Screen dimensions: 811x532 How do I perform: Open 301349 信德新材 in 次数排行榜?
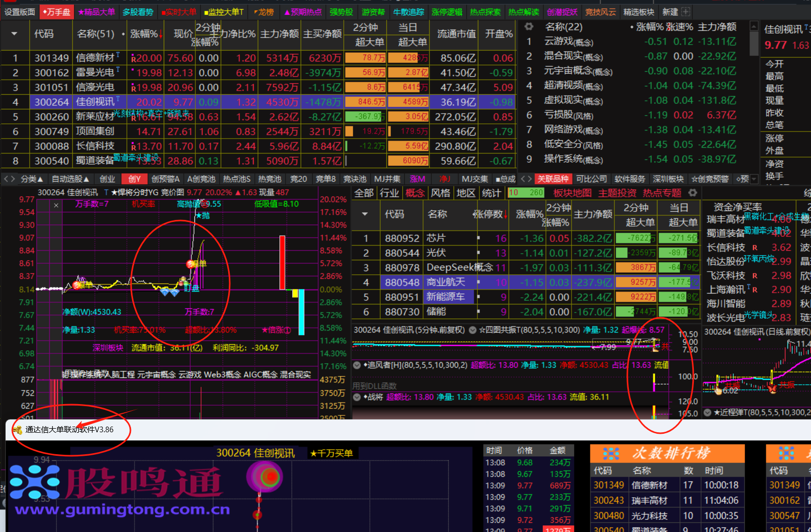667,485
